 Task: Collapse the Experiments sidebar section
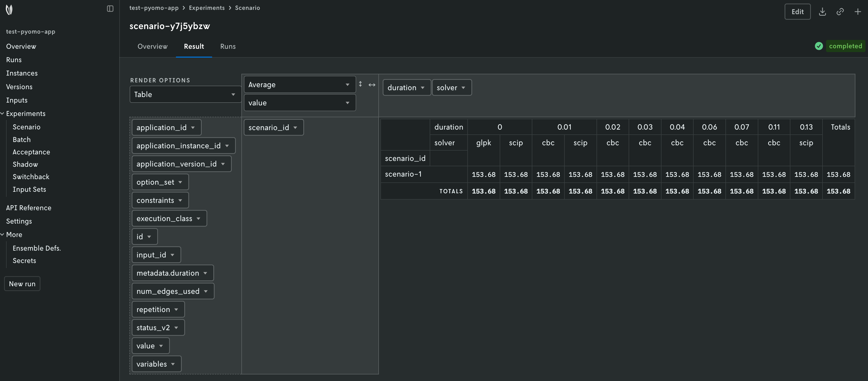click(2, 113)
